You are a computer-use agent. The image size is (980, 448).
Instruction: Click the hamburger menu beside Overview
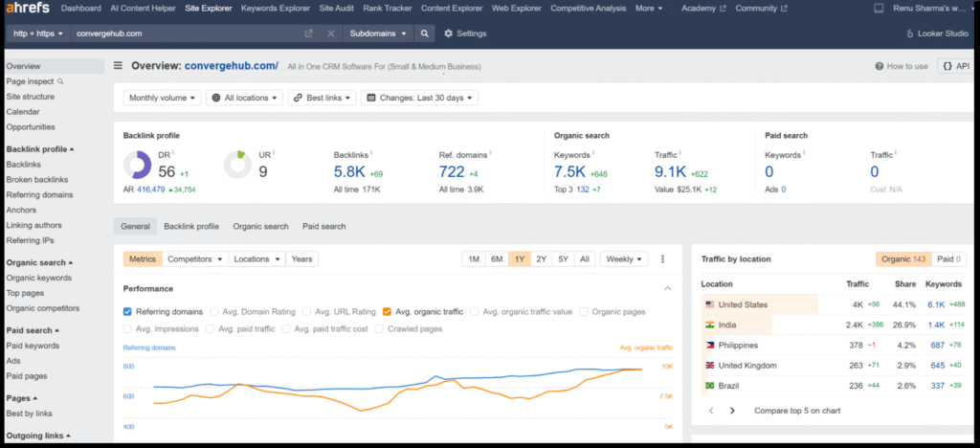[119, 66]
